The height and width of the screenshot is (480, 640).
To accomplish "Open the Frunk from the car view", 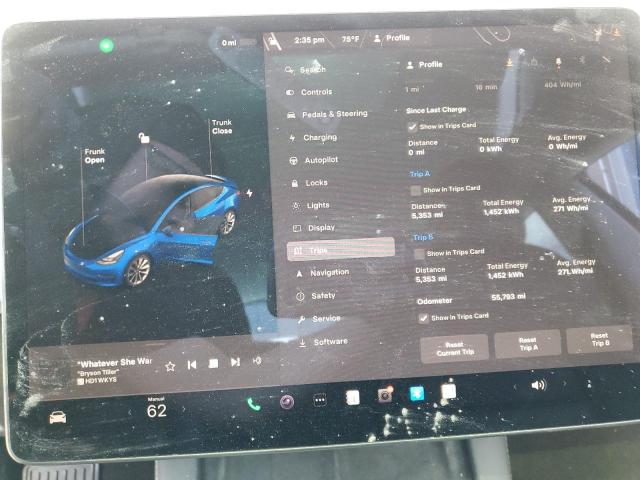I will coord(95,156).
